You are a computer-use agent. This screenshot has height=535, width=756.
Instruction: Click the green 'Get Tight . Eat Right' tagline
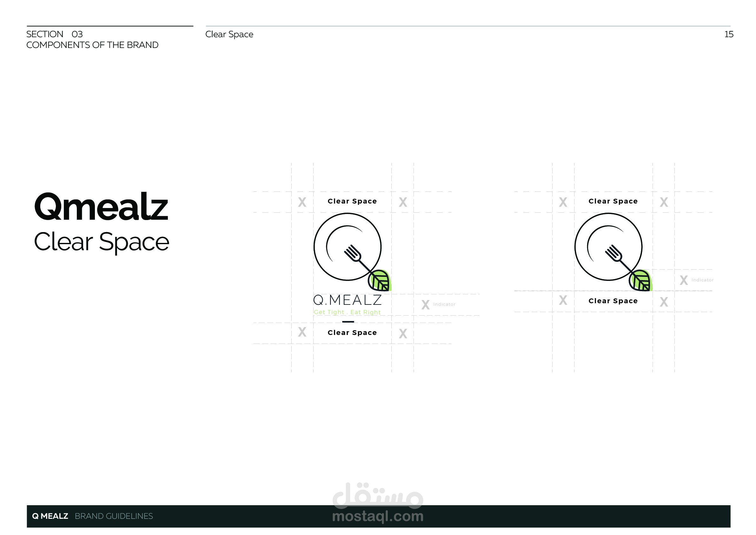click(x=348, y=312)
